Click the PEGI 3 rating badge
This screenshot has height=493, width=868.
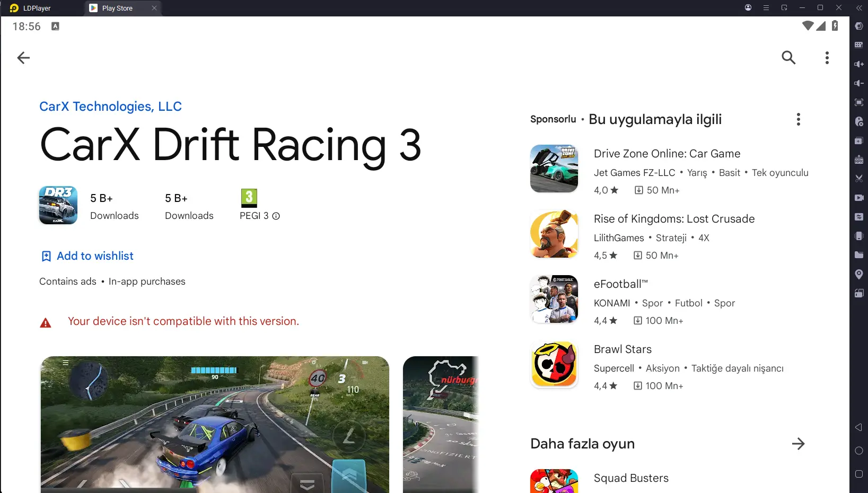click(x=249, y=198)
